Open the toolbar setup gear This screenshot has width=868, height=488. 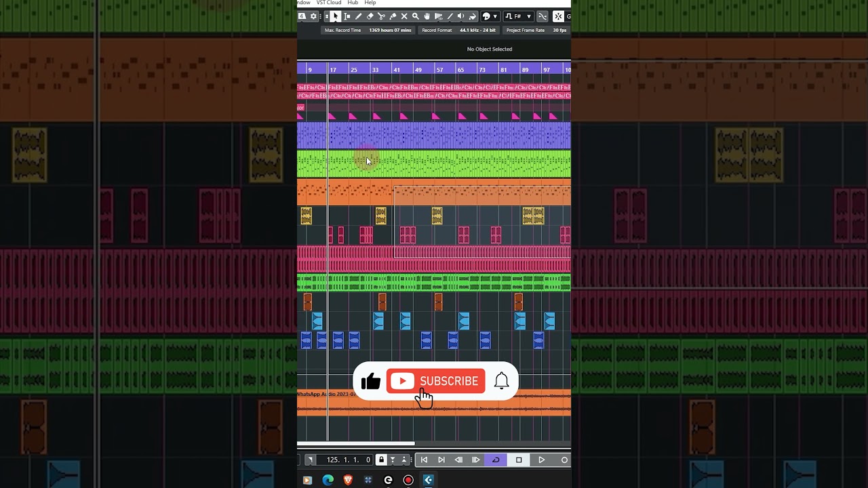pyautogui.click(x=313, y=16)
